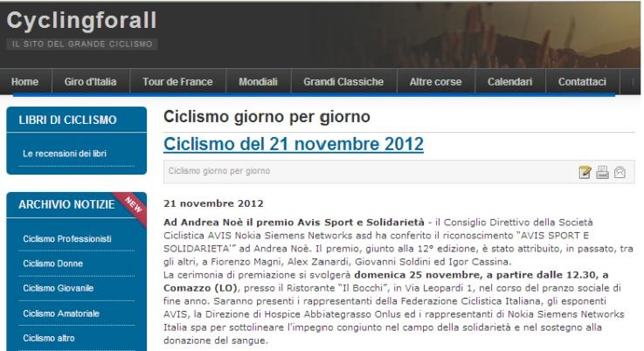The height and width of the screenshot is (351, 644).
Task: Open Le recensioni dei libri link
Action: [65, 154]
